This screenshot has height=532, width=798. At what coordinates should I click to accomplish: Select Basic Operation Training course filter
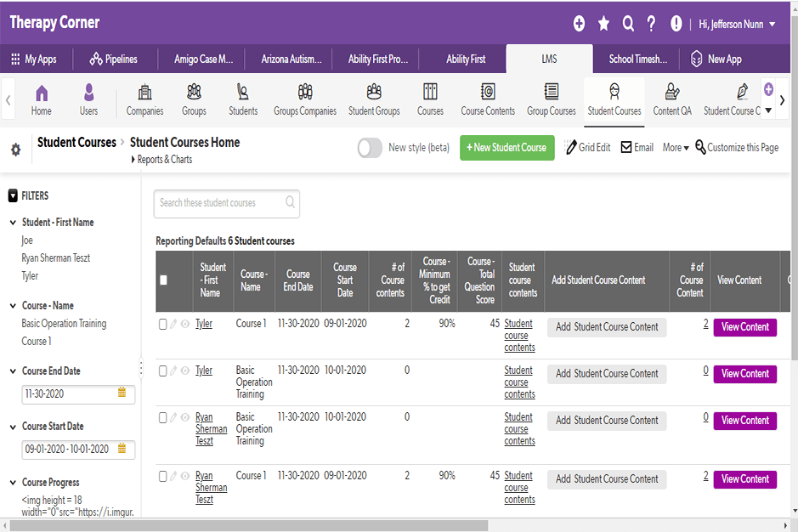point(64,324)
